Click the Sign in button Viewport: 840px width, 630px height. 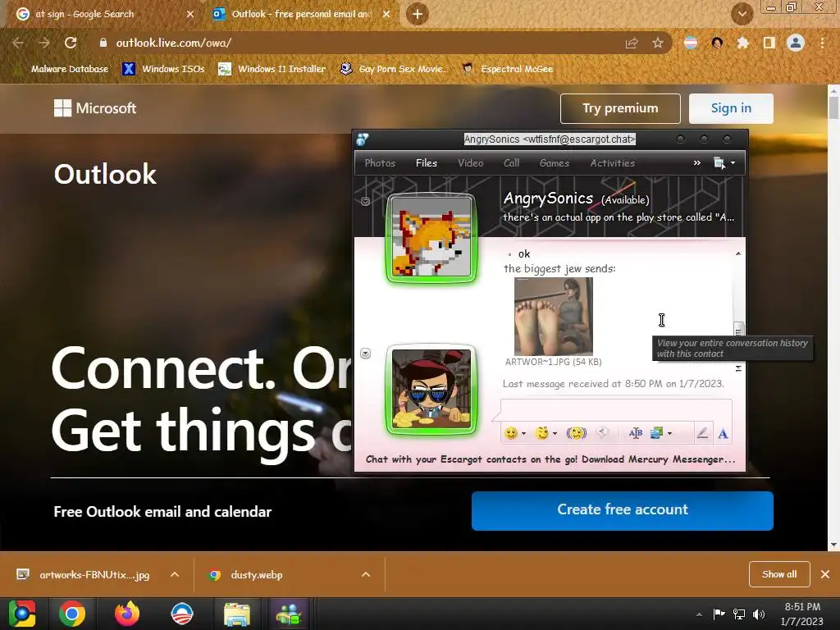point(731,108)
